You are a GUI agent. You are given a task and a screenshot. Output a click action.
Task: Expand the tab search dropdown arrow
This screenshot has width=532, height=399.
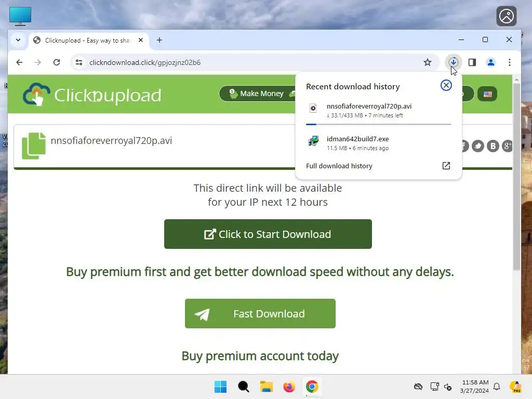(18, 40)
